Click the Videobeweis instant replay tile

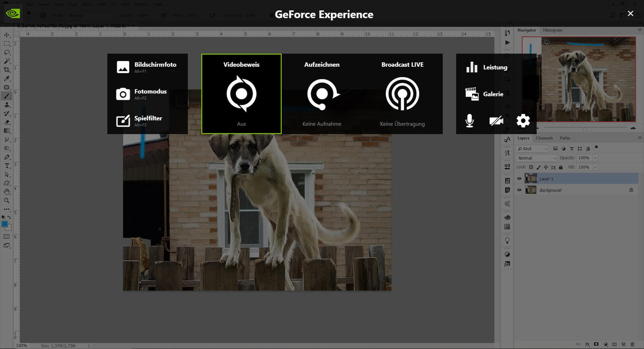pos(242,94)
